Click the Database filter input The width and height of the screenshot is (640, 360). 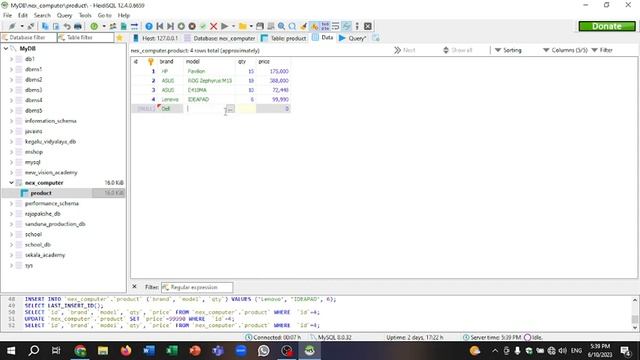tap(29, 38)
